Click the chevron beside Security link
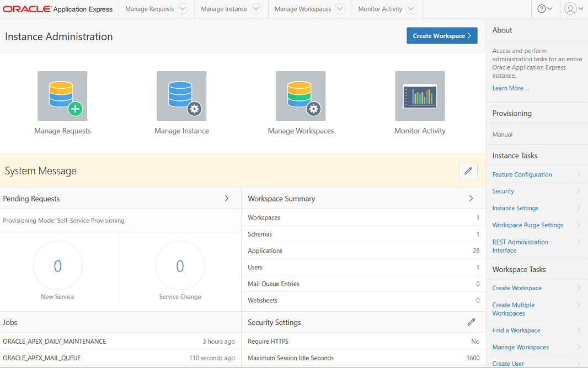588x368 pixels. pos(579,191)
